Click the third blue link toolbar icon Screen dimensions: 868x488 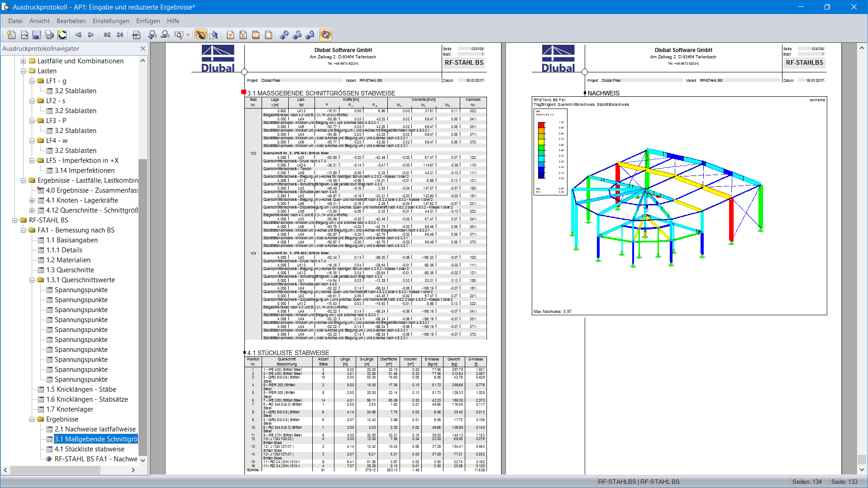click(x=310, y=35)
